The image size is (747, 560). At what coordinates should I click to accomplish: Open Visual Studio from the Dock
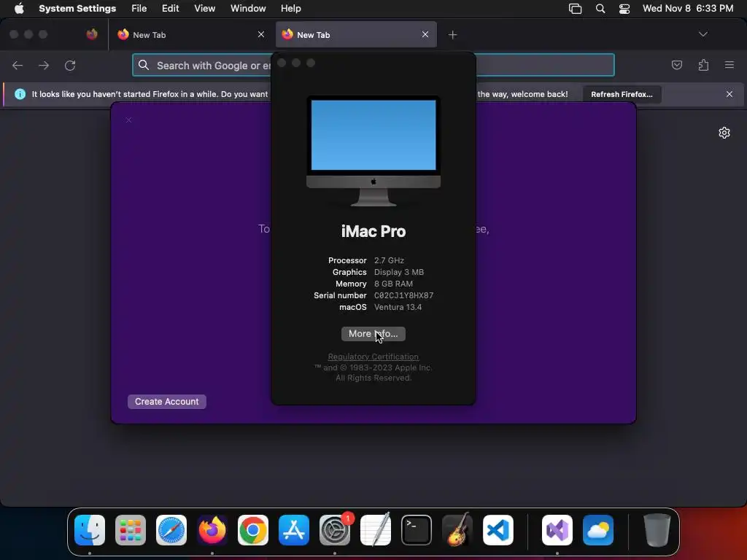click(x=557, y=530)
